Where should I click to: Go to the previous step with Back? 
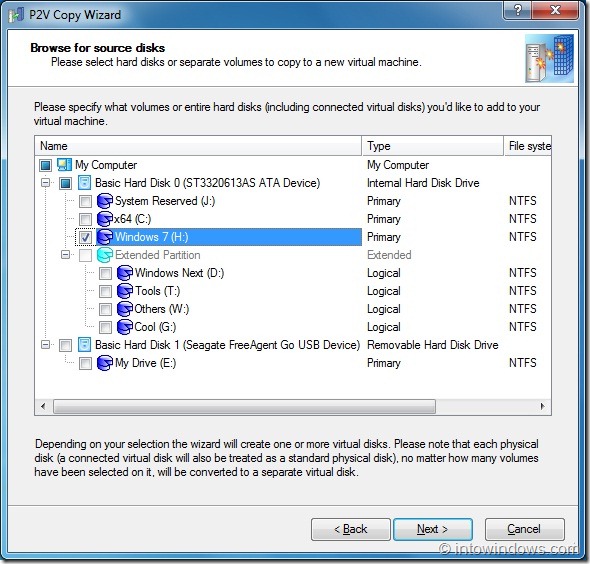pos(351,529)
